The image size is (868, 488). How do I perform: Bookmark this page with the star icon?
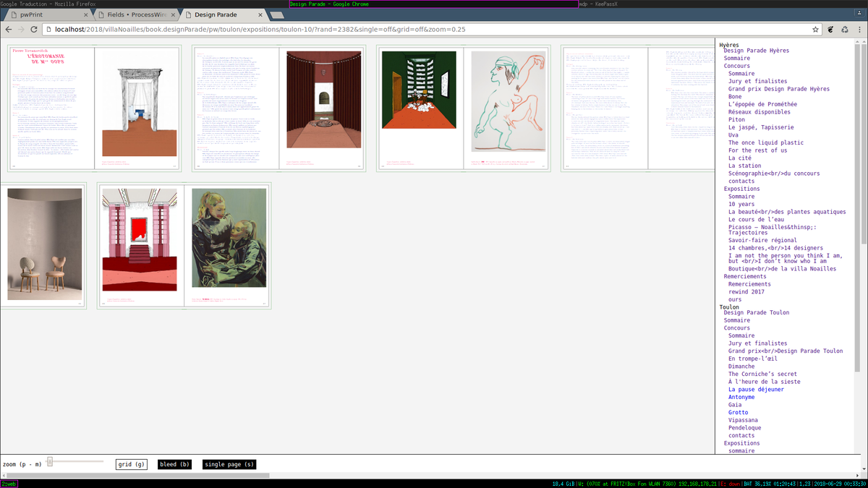click(x=815, y=30)
